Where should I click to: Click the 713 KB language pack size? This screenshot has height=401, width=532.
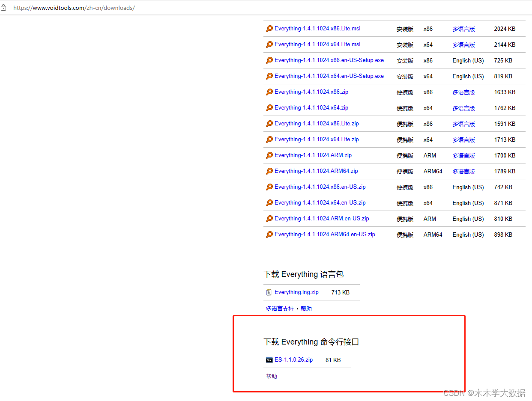click(341, 293)
